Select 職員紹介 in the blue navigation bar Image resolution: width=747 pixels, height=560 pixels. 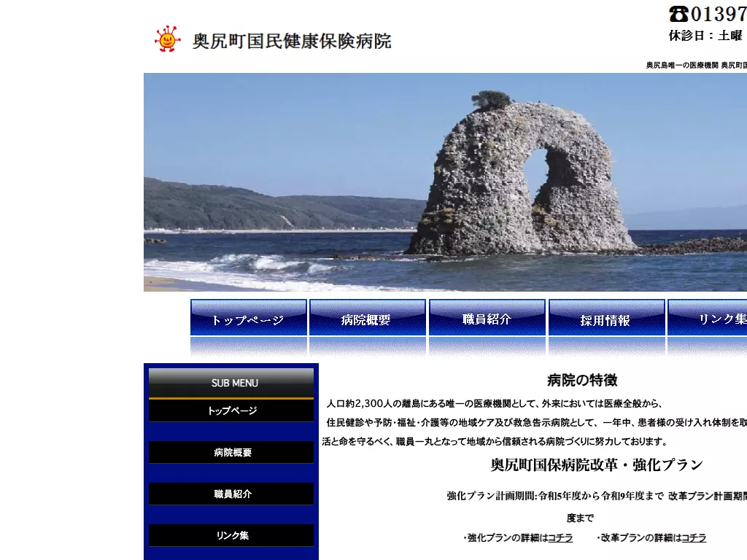[x=487, y=318]
